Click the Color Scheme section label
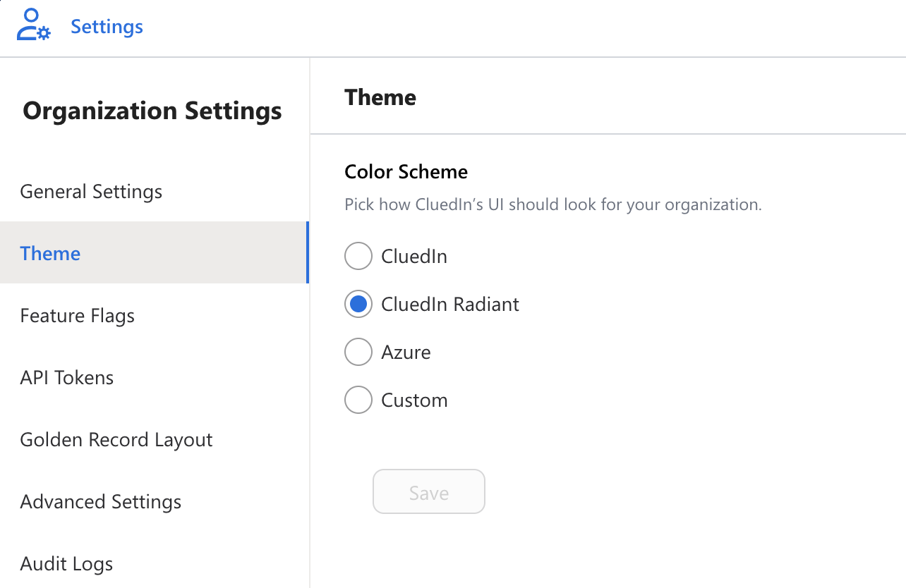The height and width of the screenshot is (588, 906). 406,172
